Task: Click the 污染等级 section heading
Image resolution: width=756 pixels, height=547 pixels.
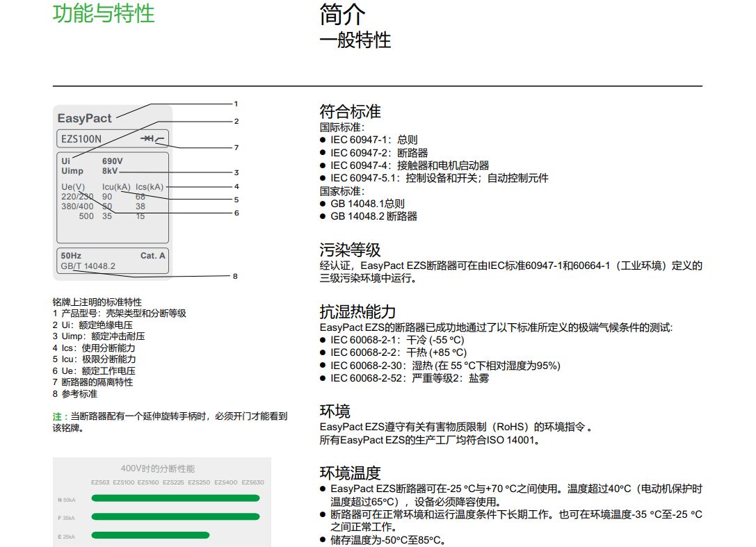Action: pos(350,250)
